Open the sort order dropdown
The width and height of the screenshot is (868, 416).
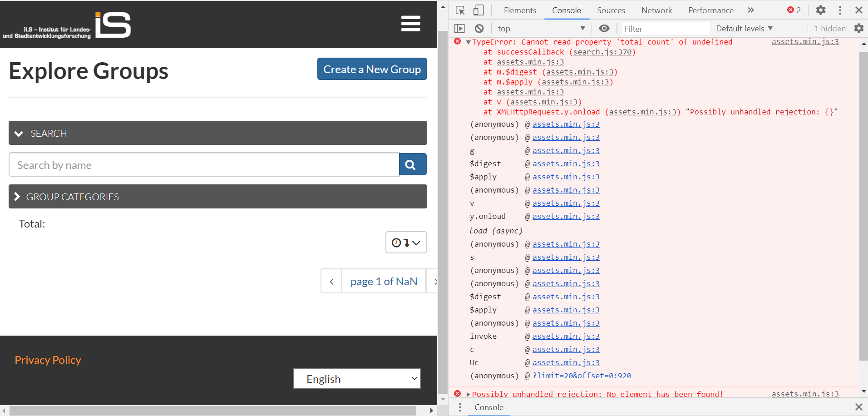click(406, 243)
